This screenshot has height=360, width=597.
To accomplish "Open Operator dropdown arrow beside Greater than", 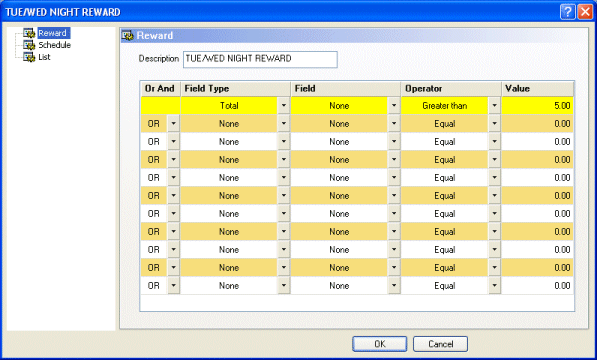I will point(494,106).
